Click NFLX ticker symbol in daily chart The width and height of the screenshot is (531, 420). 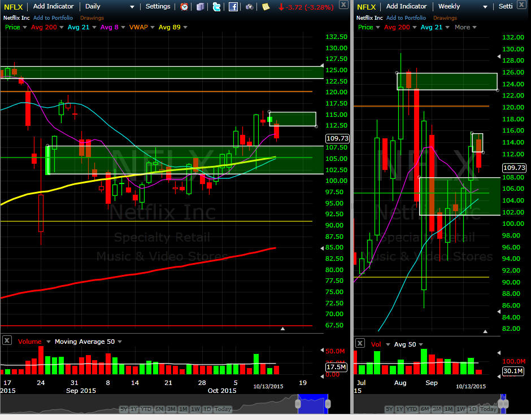(13, 7)
